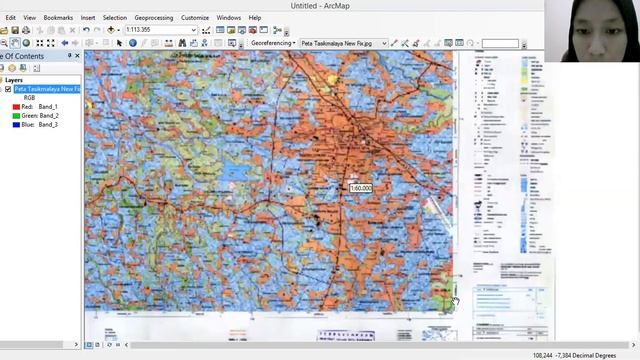Open the Help menu
640x360 pixels.
pos(255,18)
